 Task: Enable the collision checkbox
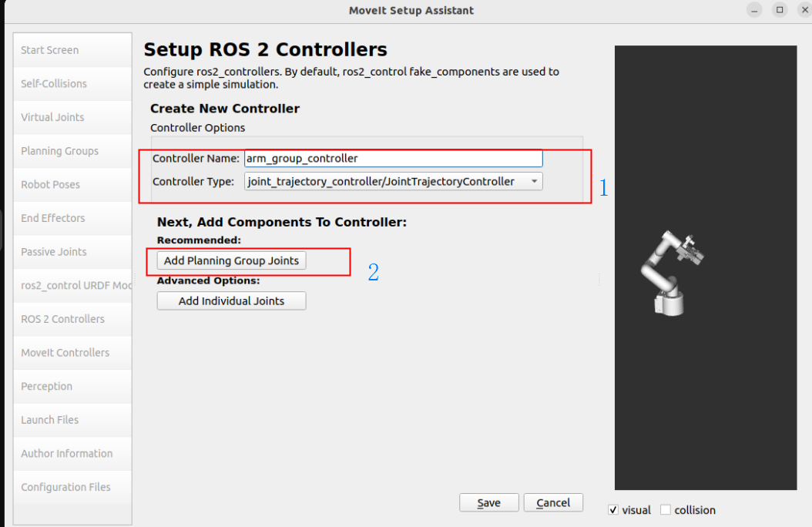click(x=666, y=510)
